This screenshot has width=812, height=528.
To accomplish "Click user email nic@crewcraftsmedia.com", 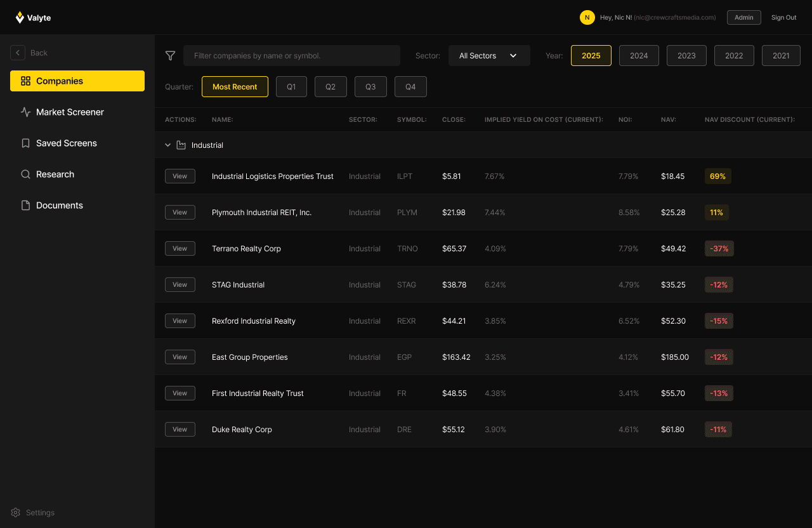I will 675,18.
